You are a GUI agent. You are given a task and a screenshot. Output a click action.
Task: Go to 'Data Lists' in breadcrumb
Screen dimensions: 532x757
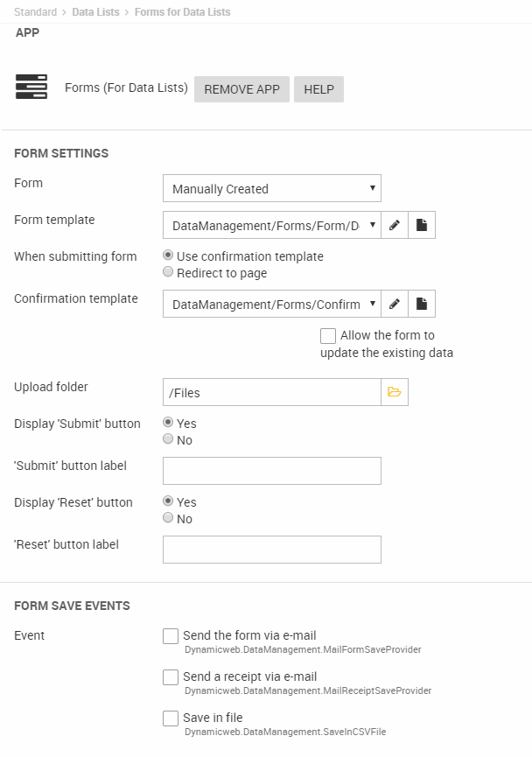96,12
